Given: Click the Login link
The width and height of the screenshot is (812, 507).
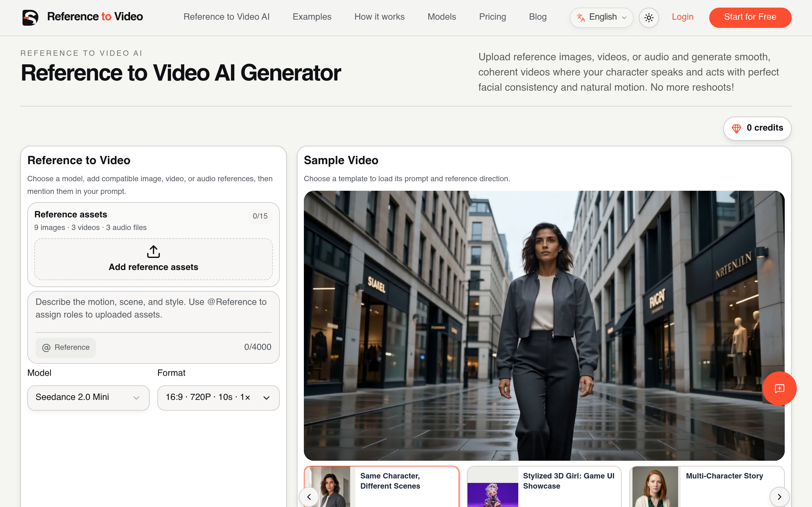Looking at the screenshot, I should [x=683, y=17].
